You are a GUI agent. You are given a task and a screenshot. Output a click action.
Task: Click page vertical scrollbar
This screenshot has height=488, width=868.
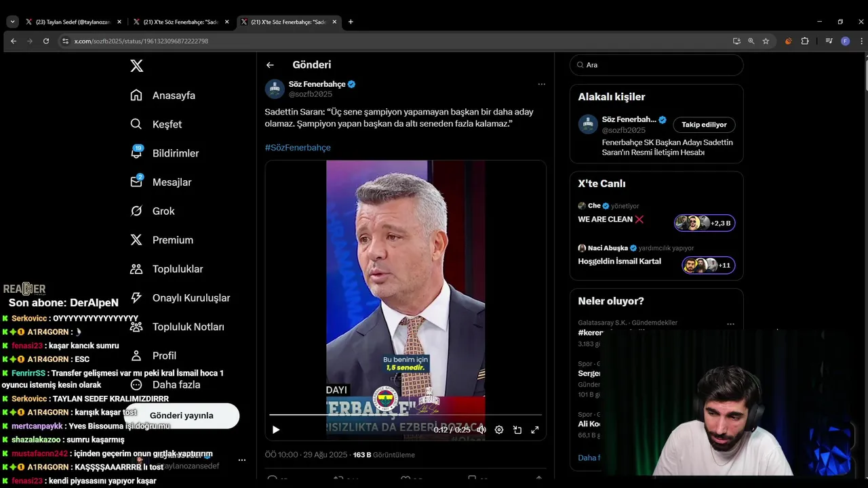pyautogui.click(x=866, y=75)
